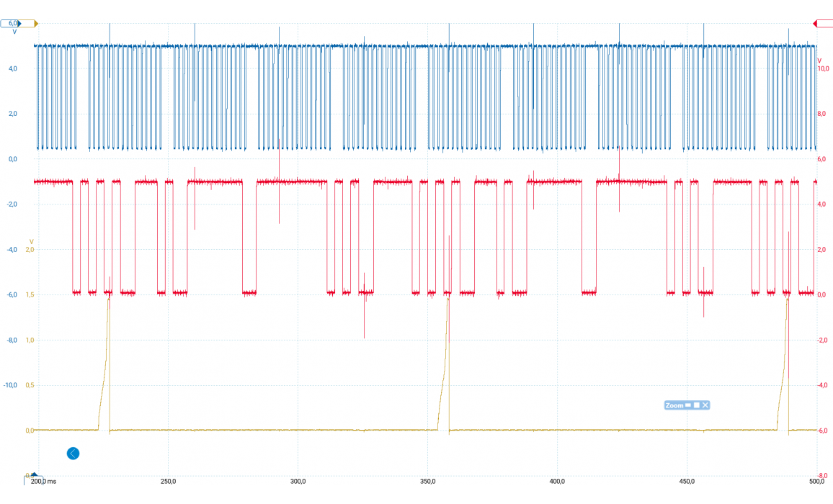Click the red axis 10,0 voltage label
The image size is (833, 504).
(825, 68)
